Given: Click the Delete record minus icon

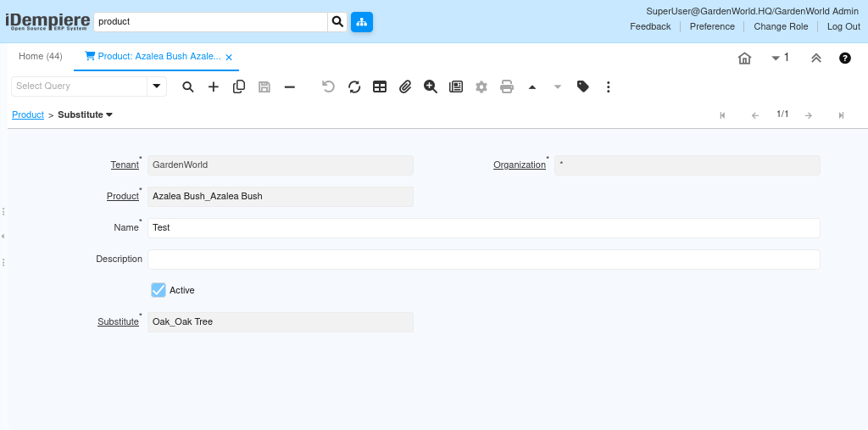Looking at the screenshot, I should click(290, 87).
